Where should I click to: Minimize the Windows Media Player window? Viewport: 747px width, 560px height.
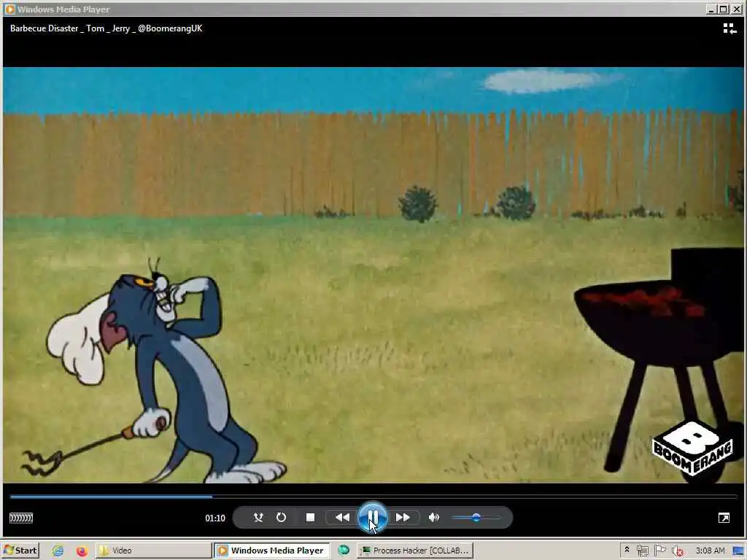711,9
